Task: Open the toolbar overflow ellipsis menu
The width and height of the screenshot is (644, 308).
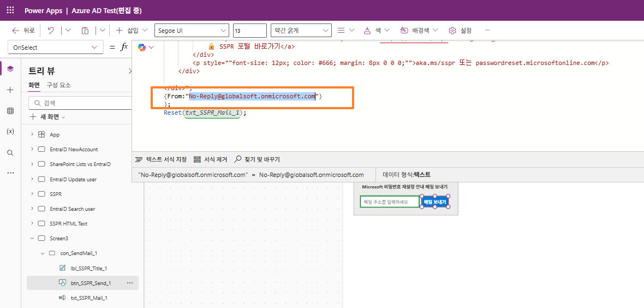Action: tap(487, 31)
